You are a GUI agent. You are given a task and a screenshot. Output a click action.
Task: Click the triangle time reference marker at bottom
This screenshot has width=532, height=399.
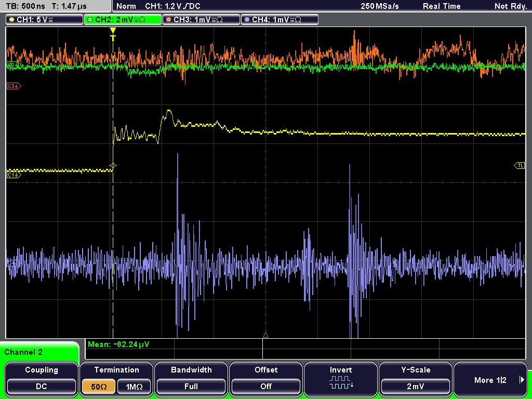(x=265, y=335)
